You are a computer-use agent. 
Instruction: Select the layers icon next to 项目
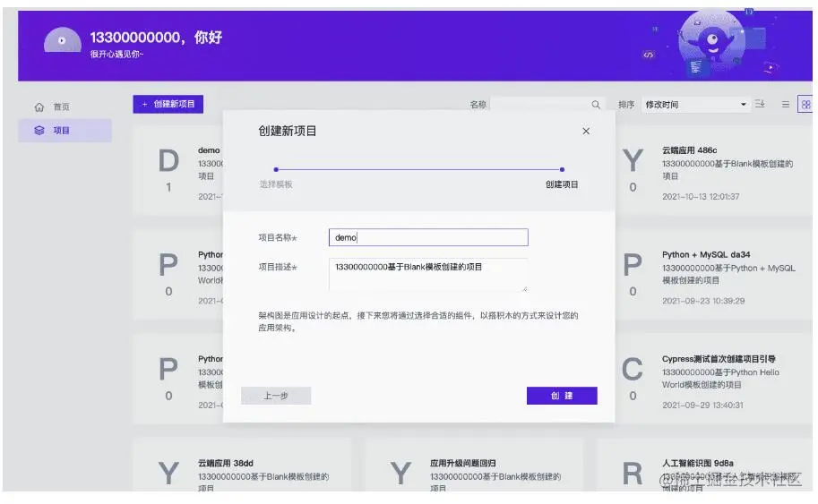point(39,131)
